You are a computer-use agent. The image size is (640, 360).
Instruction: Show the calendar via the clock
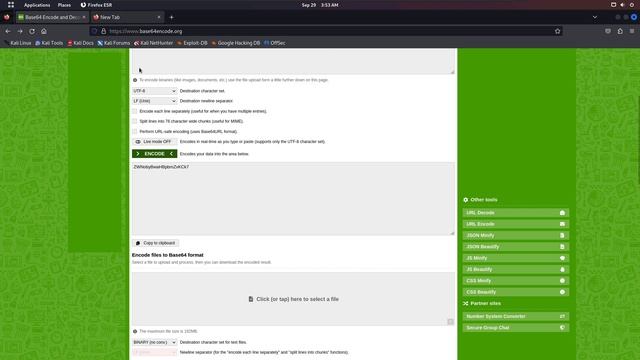click(320, 5)
